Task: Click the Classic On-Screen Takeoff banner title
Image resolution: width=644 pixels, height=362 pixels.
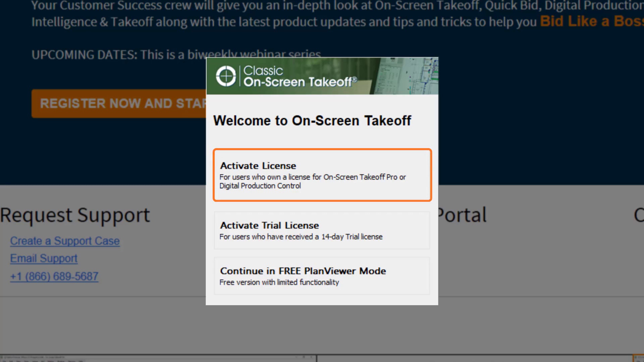Action: pyautogui.click(x=300, y=76)
